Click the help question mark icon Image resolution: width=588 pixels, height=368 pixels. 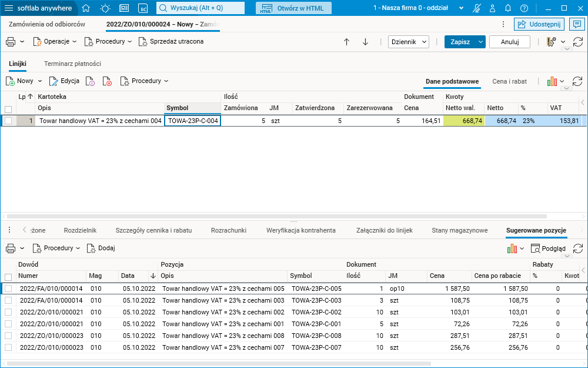524,8
